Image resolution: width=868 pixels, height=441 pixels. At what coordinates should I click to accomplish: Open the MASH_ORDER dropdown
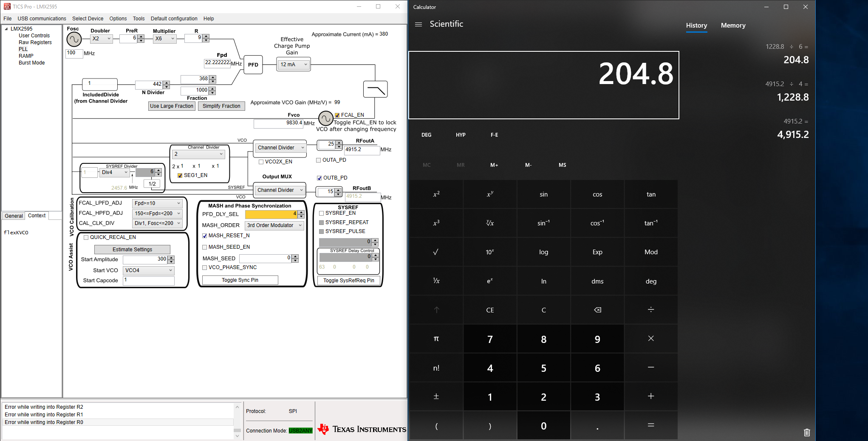[x=274, y=225]
